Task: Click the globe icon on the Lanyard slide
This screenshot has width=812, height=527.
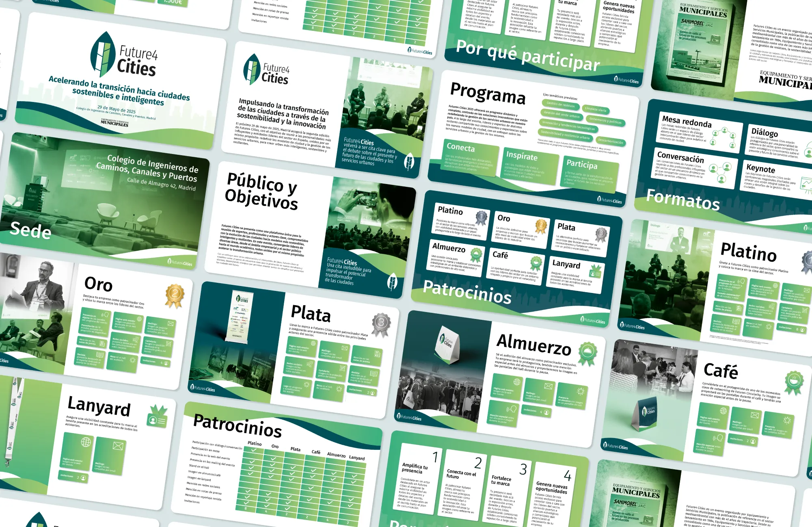Action: [x=86, y=442]
